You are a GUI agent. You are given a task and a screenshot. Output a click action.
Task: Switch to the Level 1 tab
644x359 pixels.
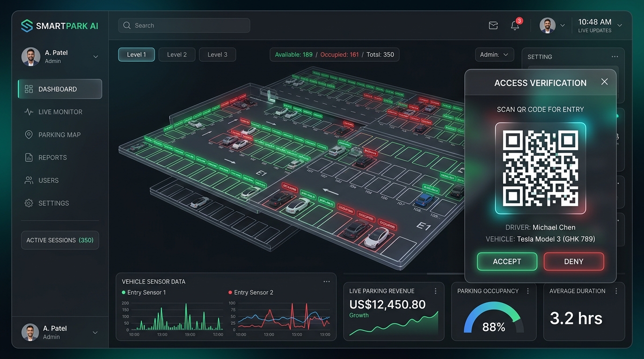(137, 55)
